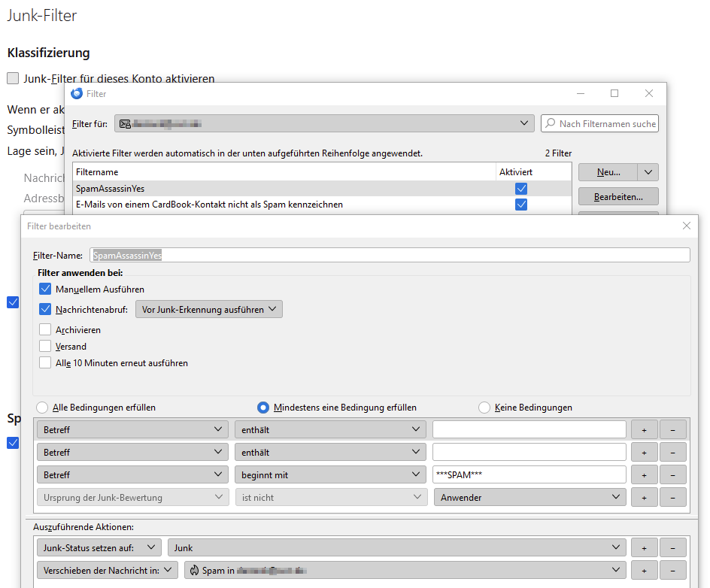Close the Filter bearbeiten dialog
710x588 pixels.
(685, 226)
